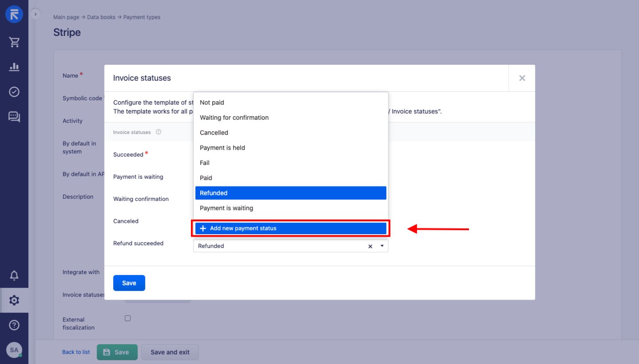Open the Chats message bubble icon
639x364 pixels.
(14, 117)
